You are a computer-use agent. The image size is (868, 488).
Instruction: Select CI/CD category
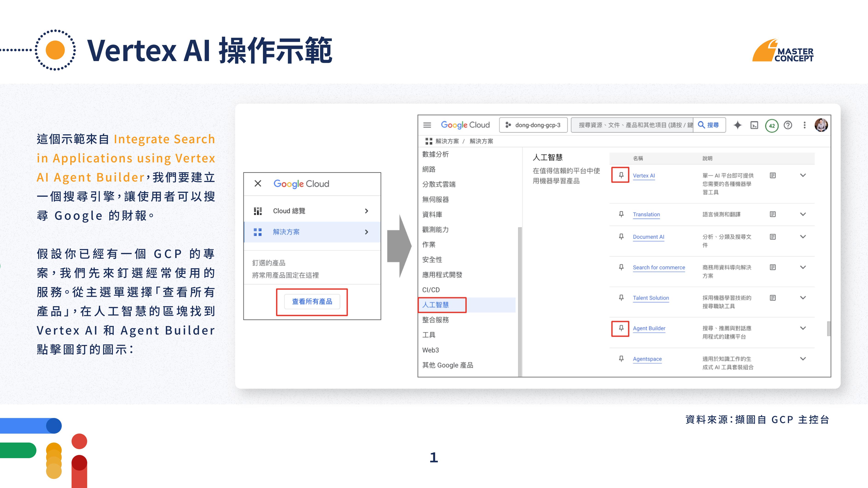click(431, 290)
